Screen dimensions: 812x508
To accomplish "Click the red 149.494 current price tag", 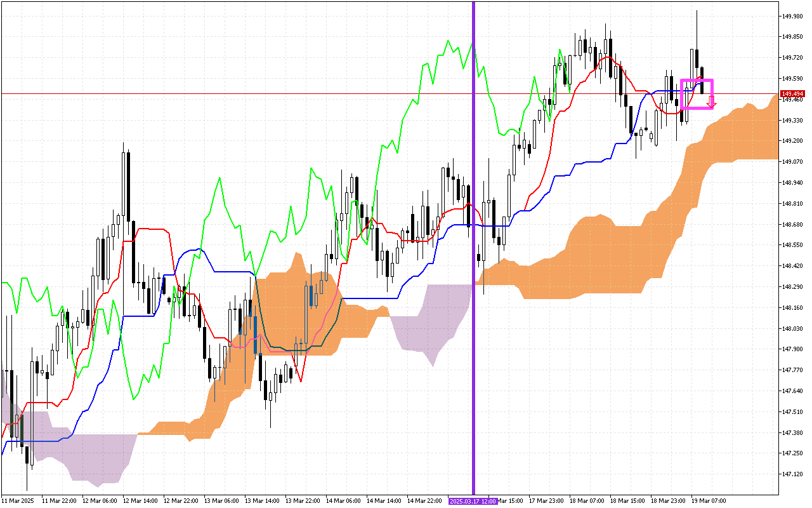I will click(x=791, y=93).
